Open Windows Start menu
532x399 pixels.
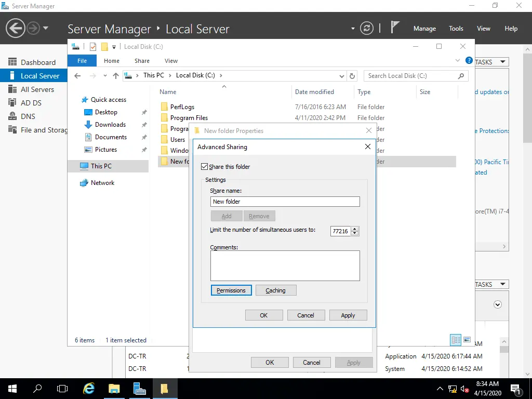12,389
